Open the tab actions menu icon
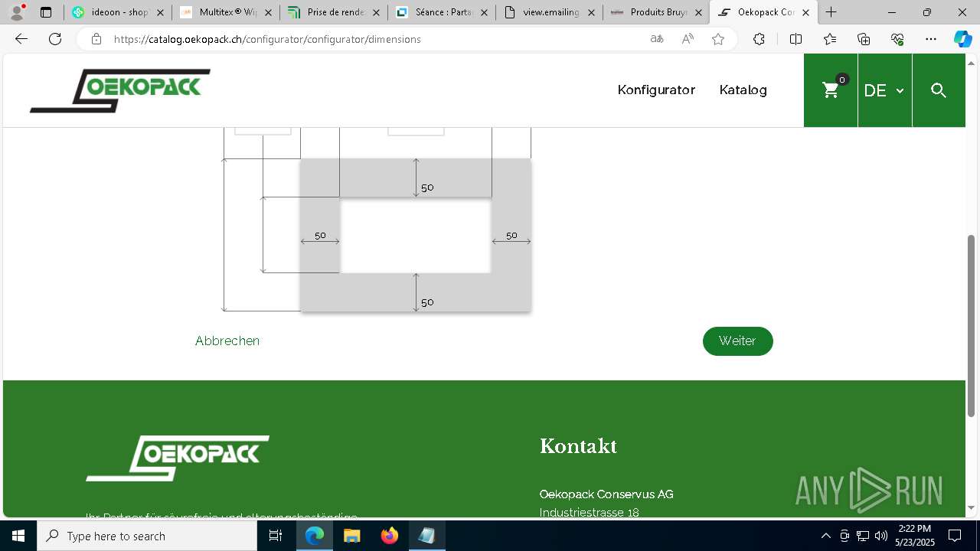The height and width of the screenshot is (551, 980). coord(46,12)
